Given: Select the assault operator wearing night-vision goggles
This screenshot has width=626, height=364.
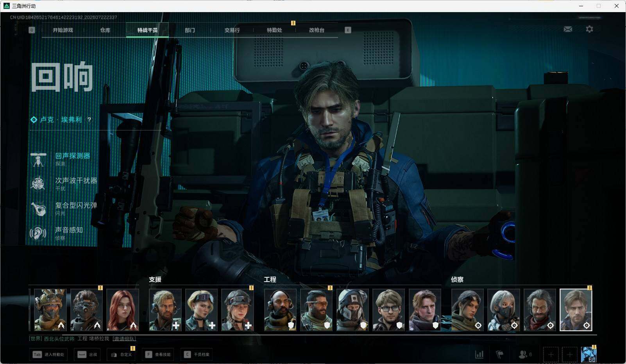Looking at the screenshot, I should pyautogui.click(x=86, y=310).
